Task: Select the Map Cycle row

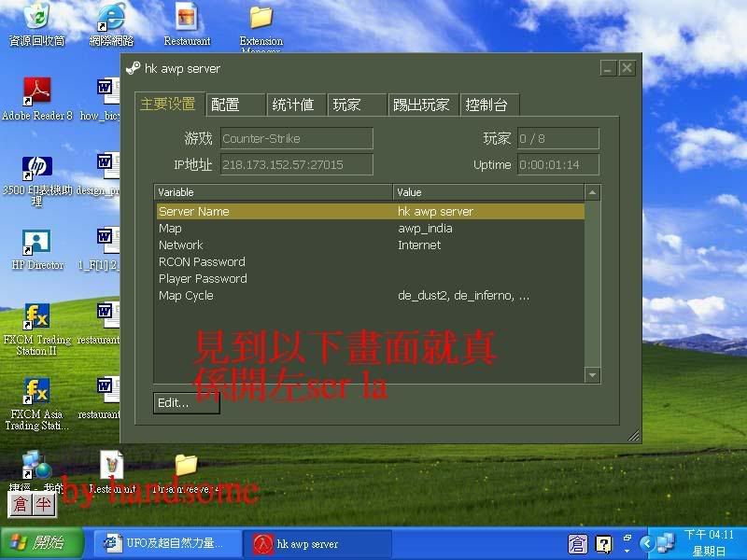Action: [x=370, y=296]
